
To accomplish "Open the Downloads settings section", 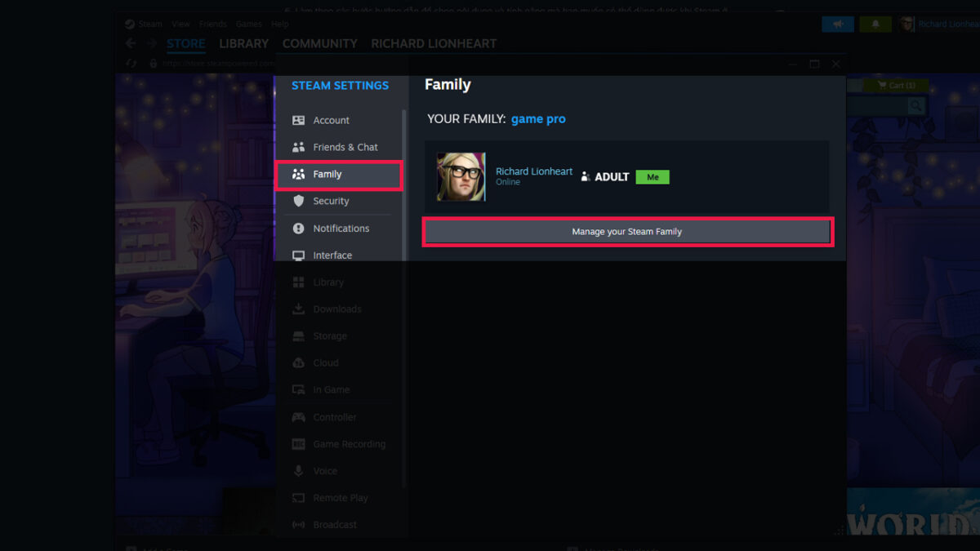I will (338, 309).
